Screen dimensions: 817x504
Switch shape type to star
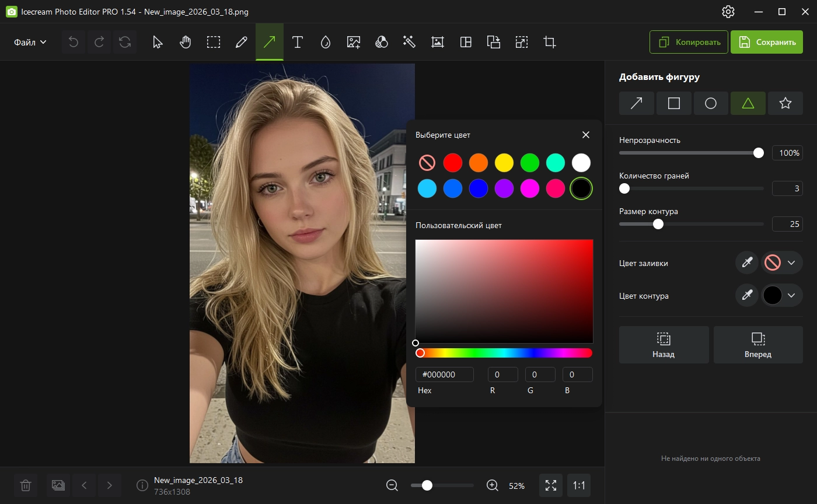[785, 103]
